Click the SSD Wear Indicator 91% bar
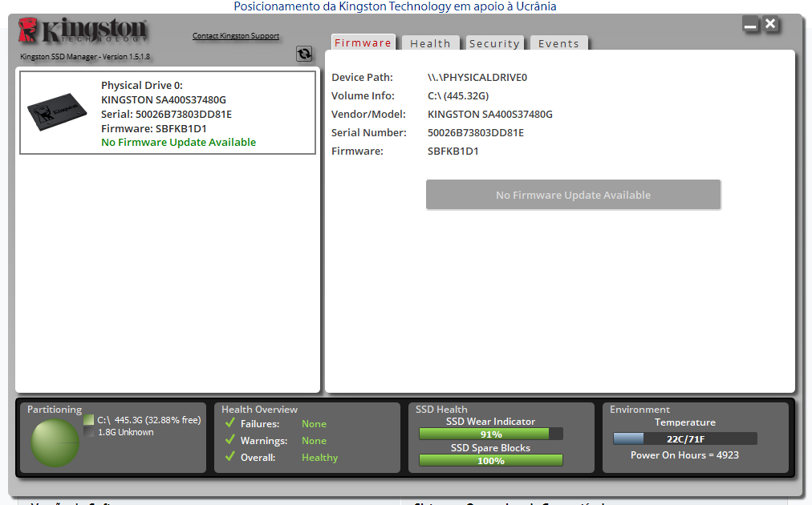 pyautogui.click(x=490, y=434)
